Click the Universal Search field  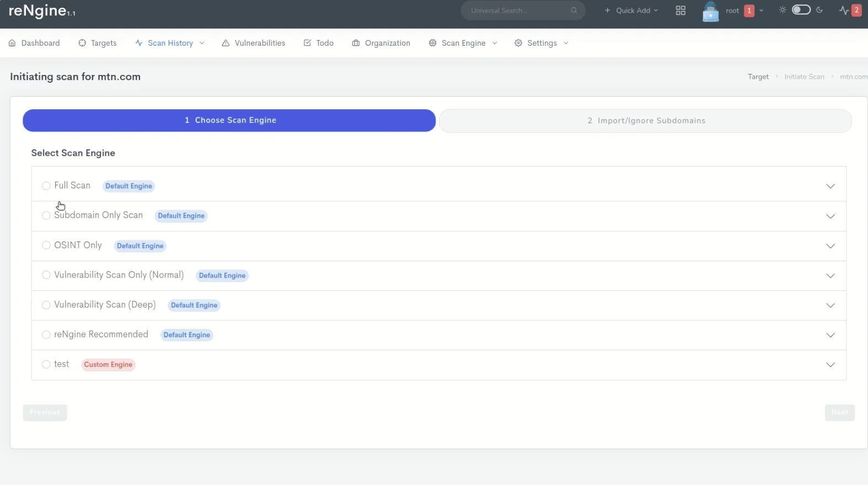coord(523,10)
